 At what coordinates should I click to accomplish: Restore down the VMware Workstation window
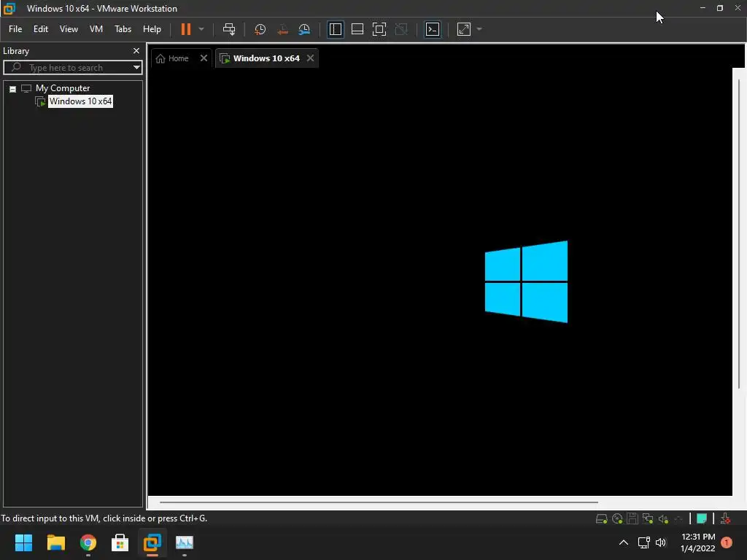pos(720,8)
